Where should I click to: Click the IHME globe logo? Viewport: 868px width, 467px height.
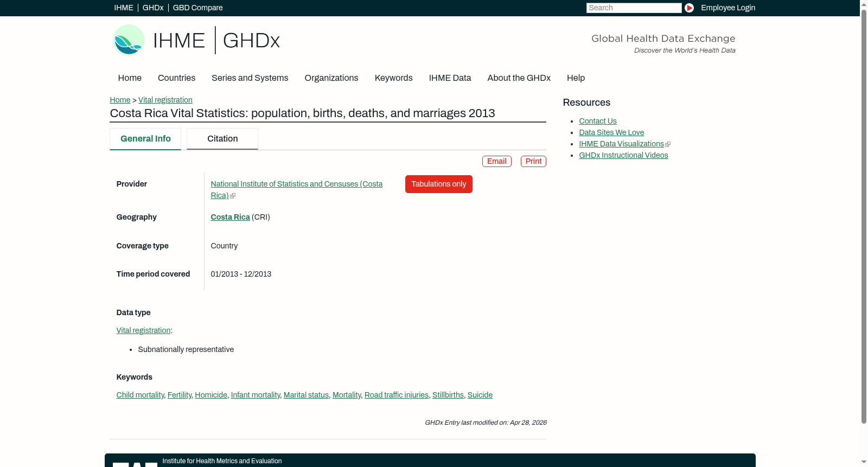coord(129,40)
